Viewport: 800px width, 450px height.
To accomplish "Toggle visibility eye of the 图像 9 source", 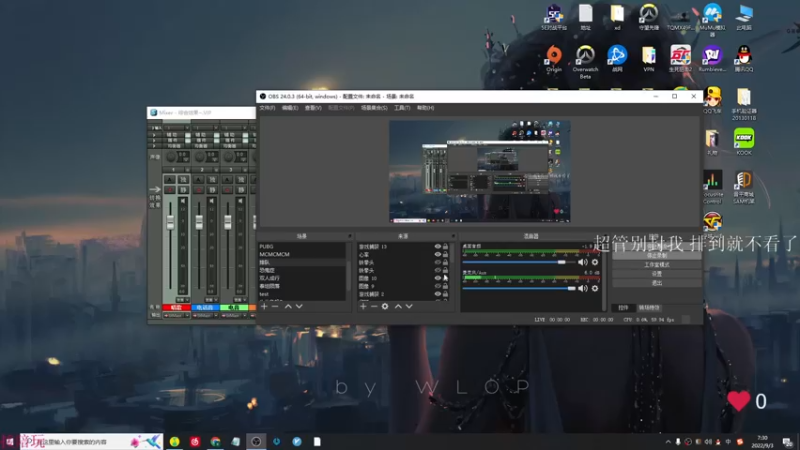I will point(437,286).
